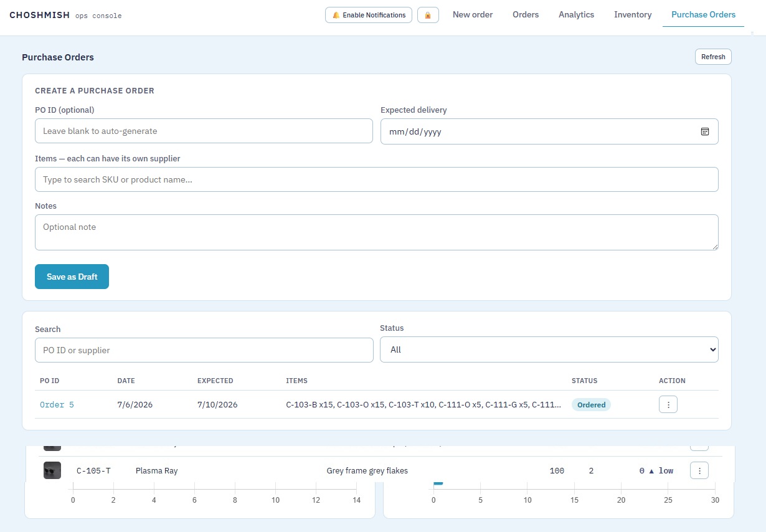Click the Ordered status badge
Image resolution: width=766 pixels, height=532 pixels.
tap(591, 405)
